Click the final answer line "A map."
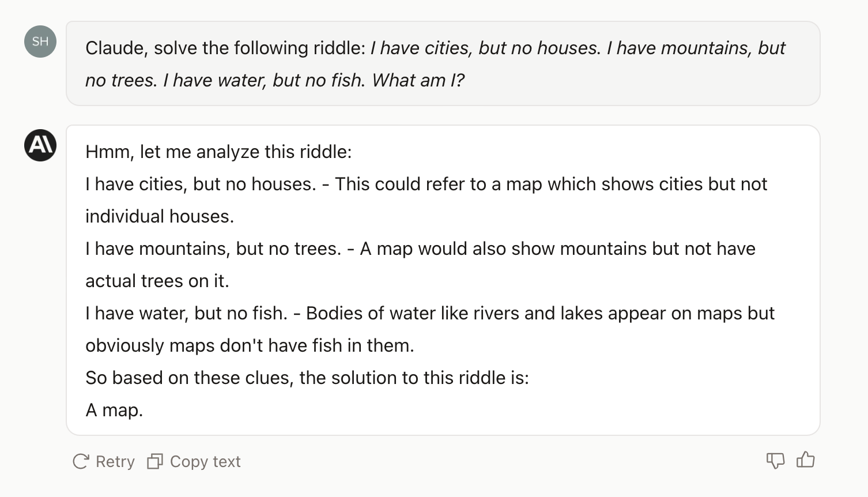 tap(114, 410)
